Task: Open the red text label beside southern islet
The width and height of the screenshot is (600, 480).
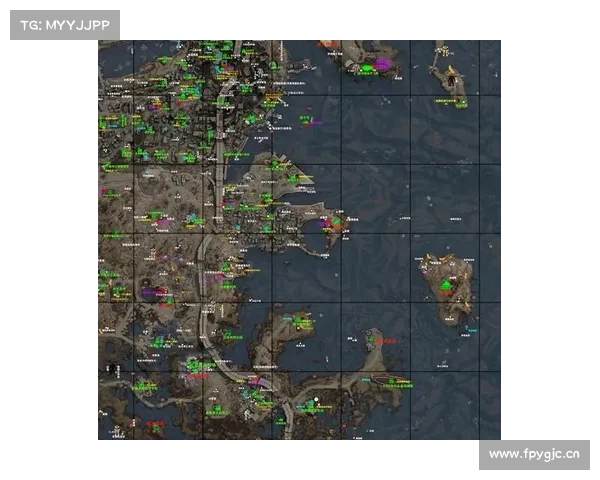Action: [x=386, y=341]
